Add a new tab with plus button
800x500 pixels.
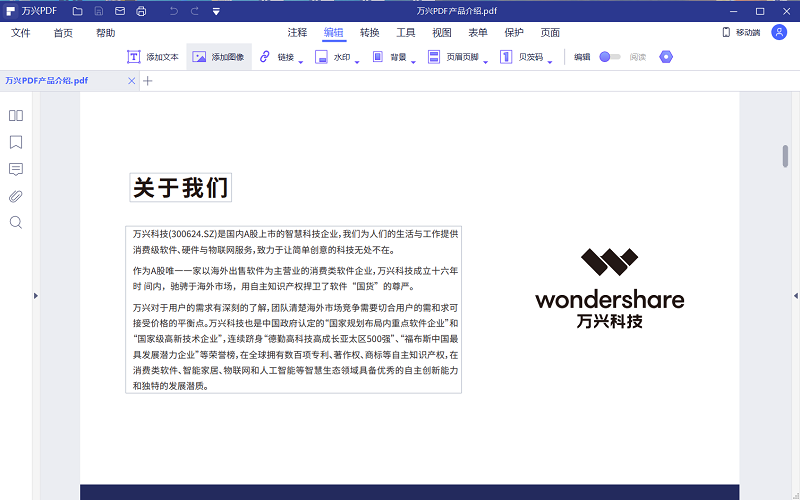tap(147, 81)
